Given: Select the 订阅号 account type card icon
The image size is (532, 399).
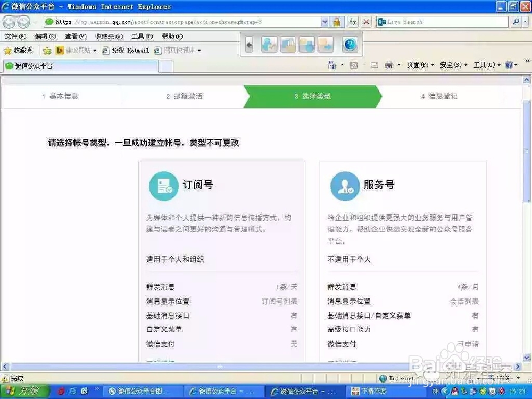Looking at the screenshot, I should tap(164, 186).
